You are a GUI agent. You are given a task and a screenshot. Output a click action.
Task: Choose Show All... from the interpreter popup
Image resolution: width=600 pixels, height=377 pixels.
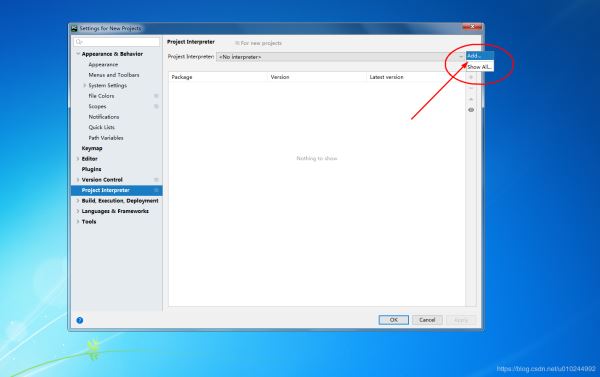coord(480,67)
